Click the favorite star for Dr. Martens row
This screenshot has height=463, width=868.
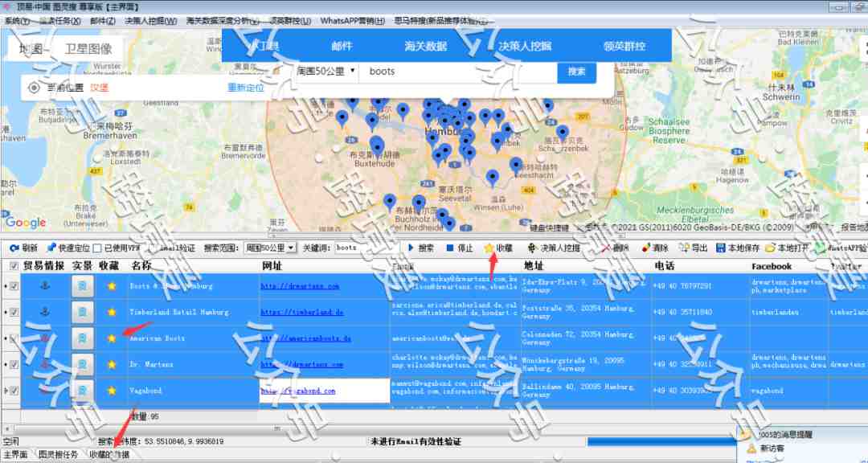[x=112, y=364]
